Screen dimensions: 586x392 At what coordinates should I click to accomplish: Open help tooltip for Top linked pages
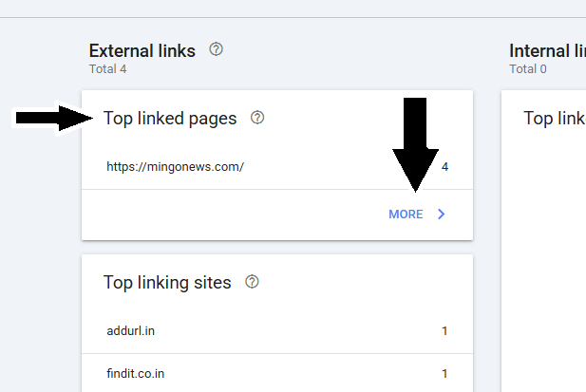[257, 118]
